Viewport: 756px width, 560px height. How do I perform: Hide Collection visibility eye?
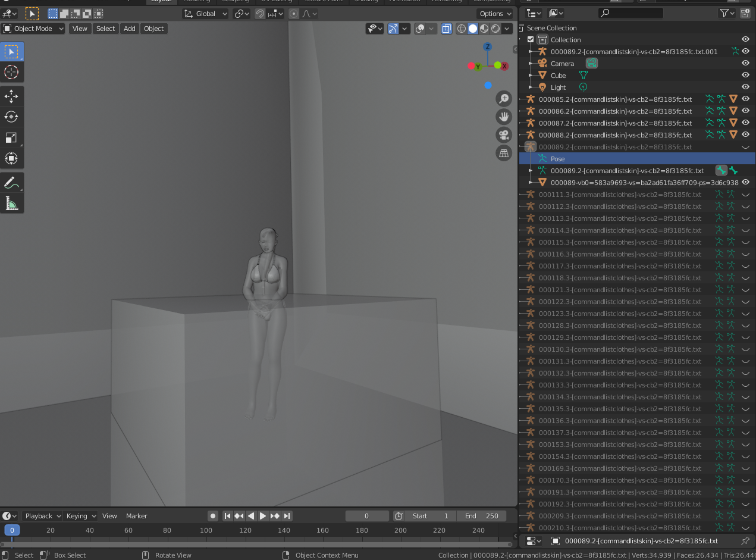coord(745,40)
